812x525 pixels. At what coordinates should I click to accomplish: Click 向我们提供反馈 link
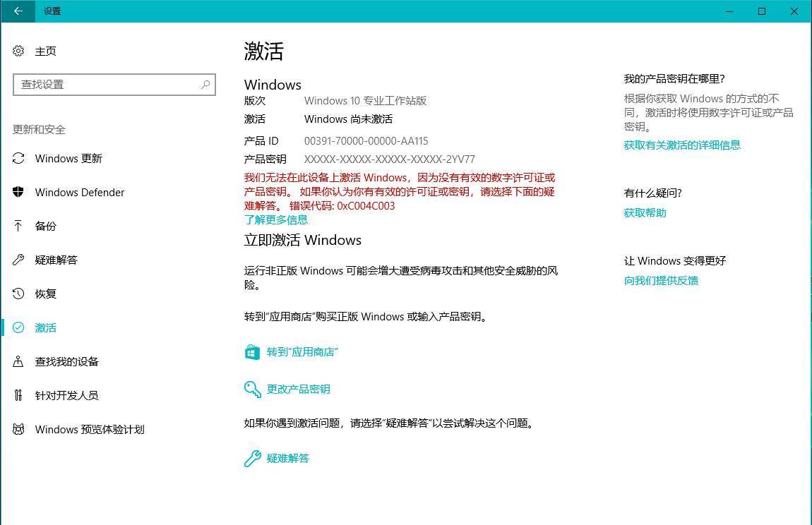pos(661,281)
